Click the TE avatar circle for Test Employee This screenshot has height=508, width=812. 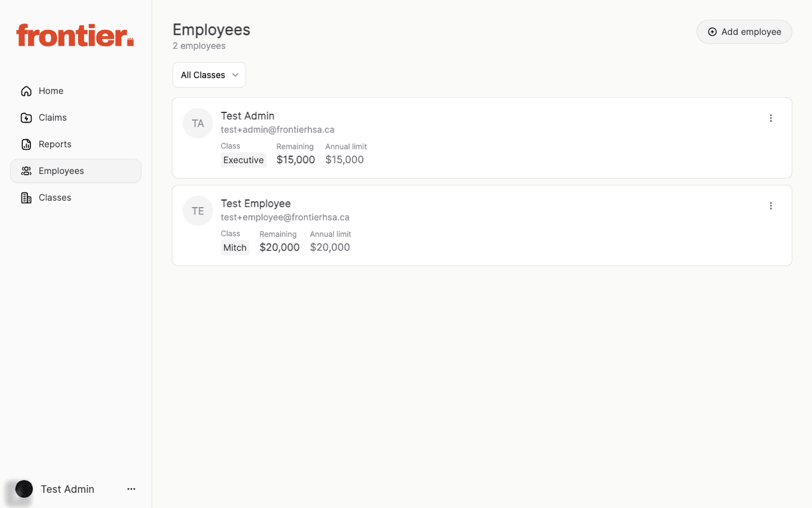click(x=197, y=210)
